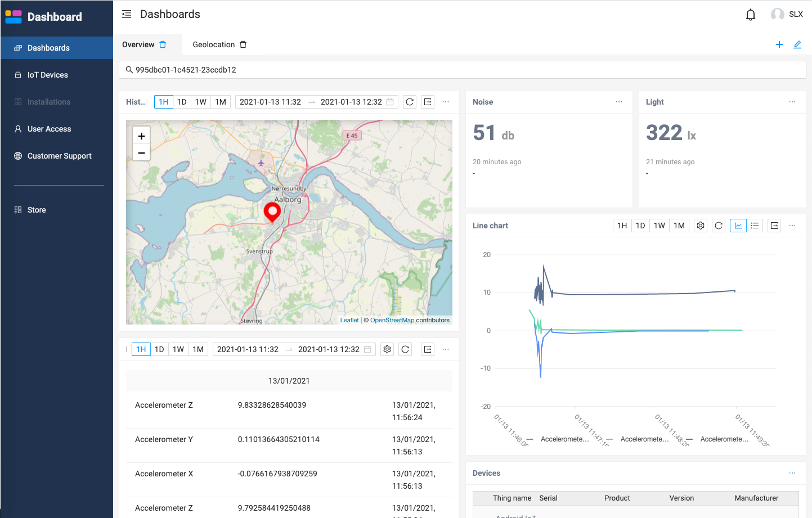Zoom in on the map

pos(141,136)
